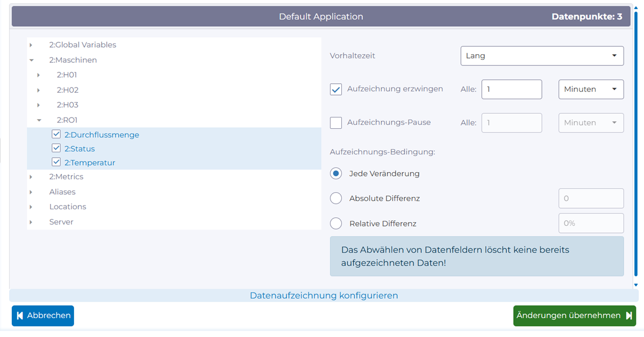The image size is (644, 337).
Task: Apply changes with Änderungen übernehmen
Action: (574, 316)
